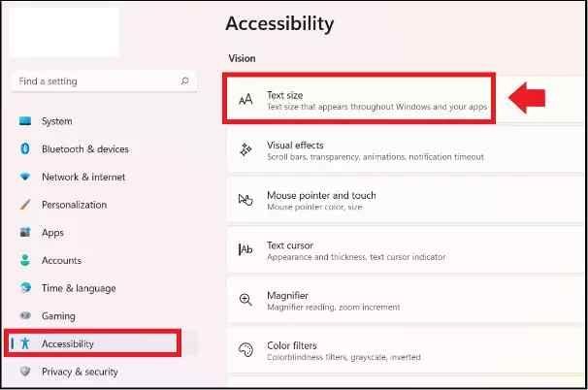Open the Accessibility sidebar section
The height and width of the screenshot is (390, 588).
[68, 343]
